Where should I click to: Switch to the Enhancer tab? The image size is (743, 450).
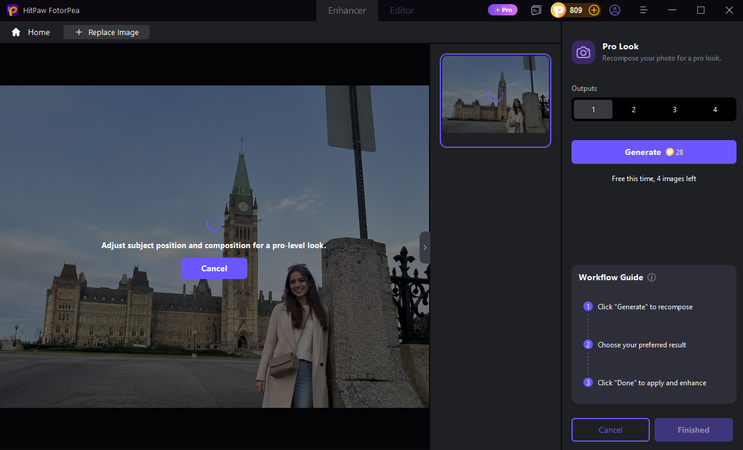tap(347, 10)
